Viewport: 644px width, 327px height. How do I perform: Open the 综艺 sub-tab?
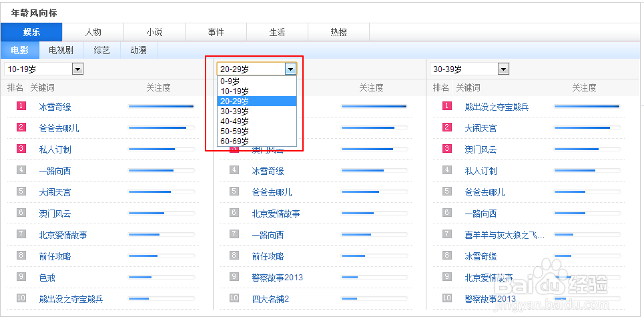point(102,50)
